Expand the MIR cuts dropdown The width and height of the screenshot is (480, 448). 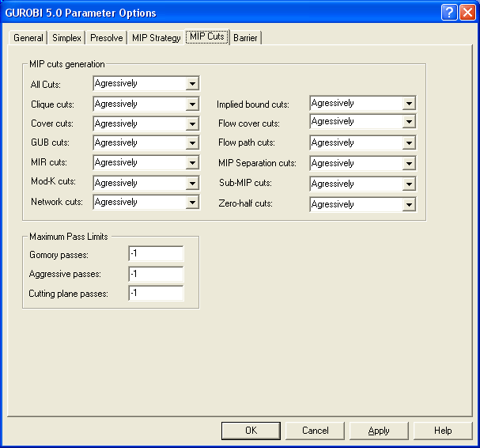pos(146,162)
